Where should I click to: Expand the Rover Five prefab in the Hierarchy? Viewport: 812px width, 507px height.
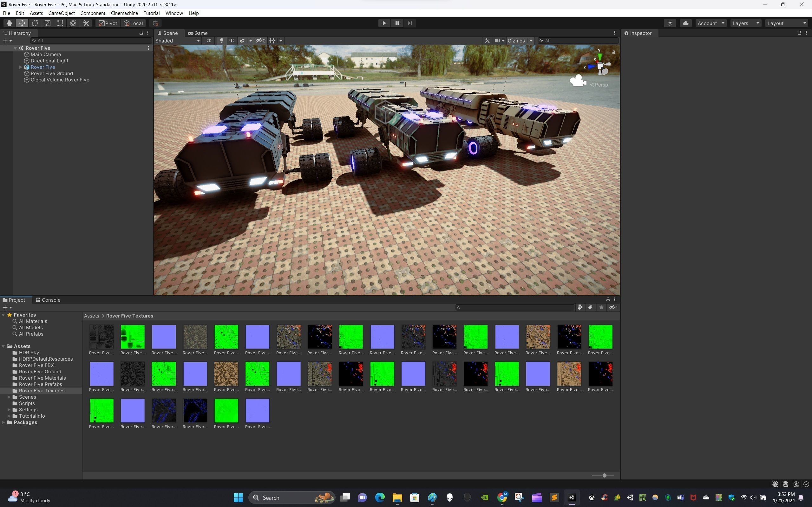[21, 67]
